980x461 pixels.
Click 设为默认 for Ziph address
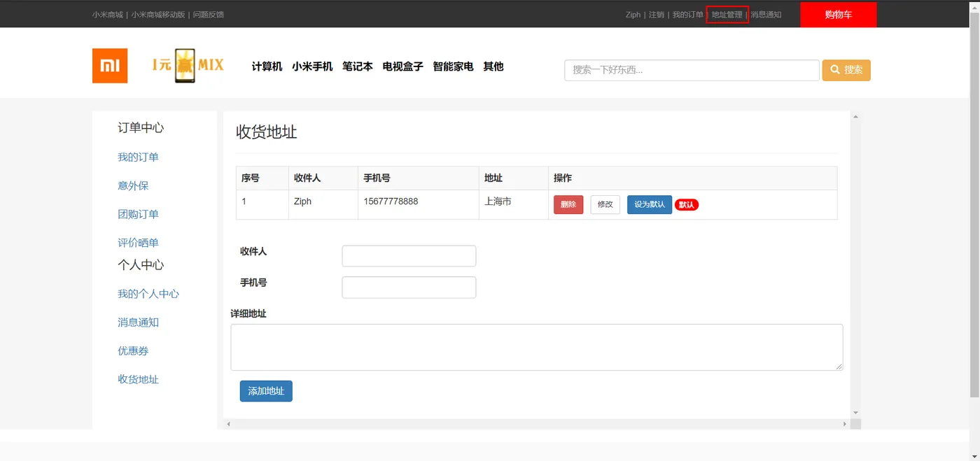point(650,204)
